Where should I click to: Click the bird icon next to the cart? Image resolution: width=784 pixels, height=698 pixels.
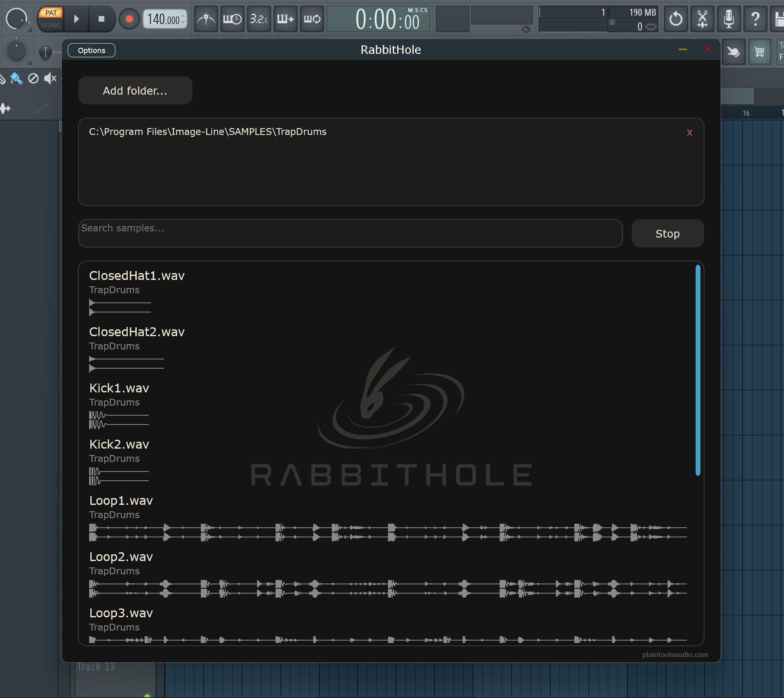click(x=733, y=52)
